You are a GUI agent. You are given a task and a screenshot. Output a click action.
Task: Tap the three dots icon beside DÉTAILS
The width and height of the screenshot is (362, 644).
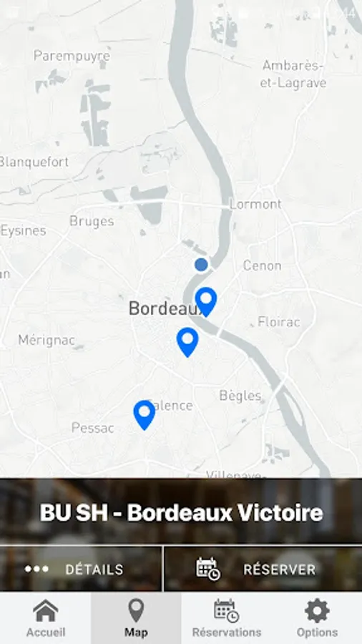(x=36, y=569)
